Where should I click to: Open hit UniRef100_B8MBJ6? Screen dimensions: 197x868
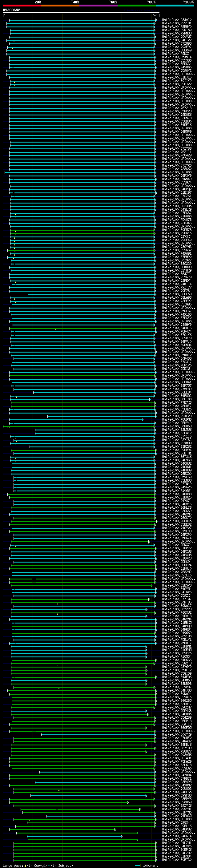point(176,745)
